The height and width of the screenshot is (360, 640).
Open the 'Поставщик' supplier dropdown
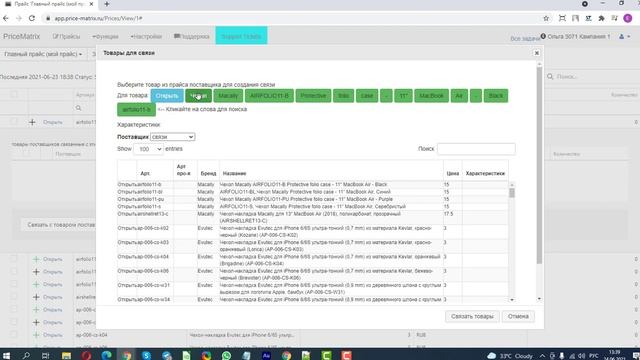pyautogui.click(x=172, y=137)
